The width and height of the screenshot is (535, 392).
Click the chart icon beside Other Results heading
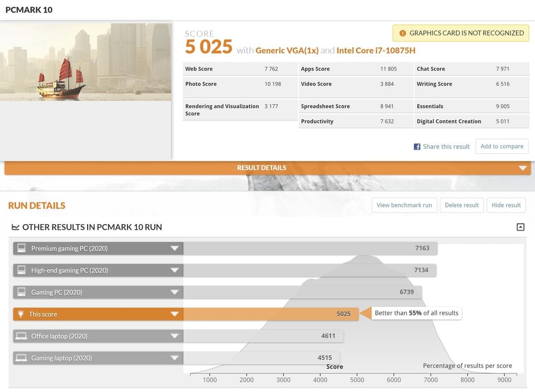pos(15,227)
